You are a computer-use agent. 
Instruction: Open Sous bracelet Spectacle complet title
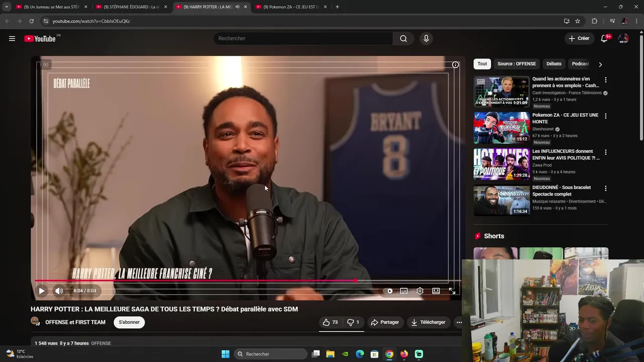pyautogui.click(x=561, y=191)
